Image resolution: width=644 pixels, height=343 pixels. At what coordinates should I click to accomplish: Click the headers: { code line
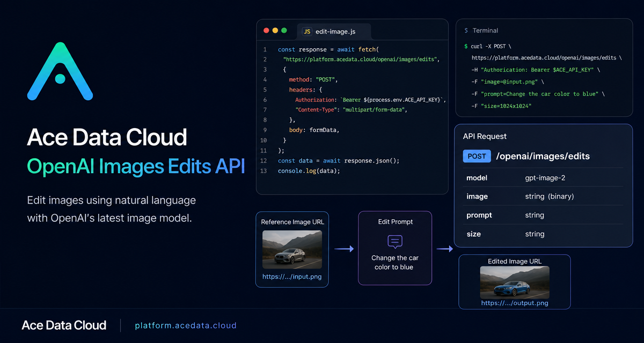click(x=305, y=90)
